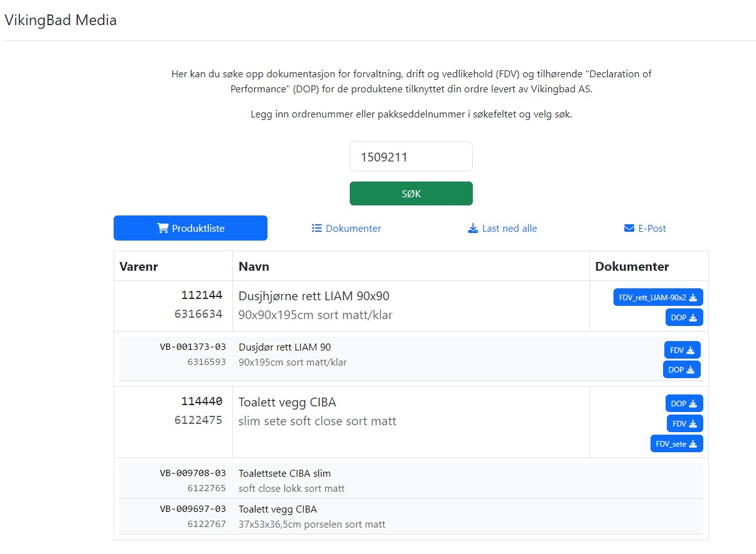Select product number 114440

pyautogui.click(x=202, y=402)
